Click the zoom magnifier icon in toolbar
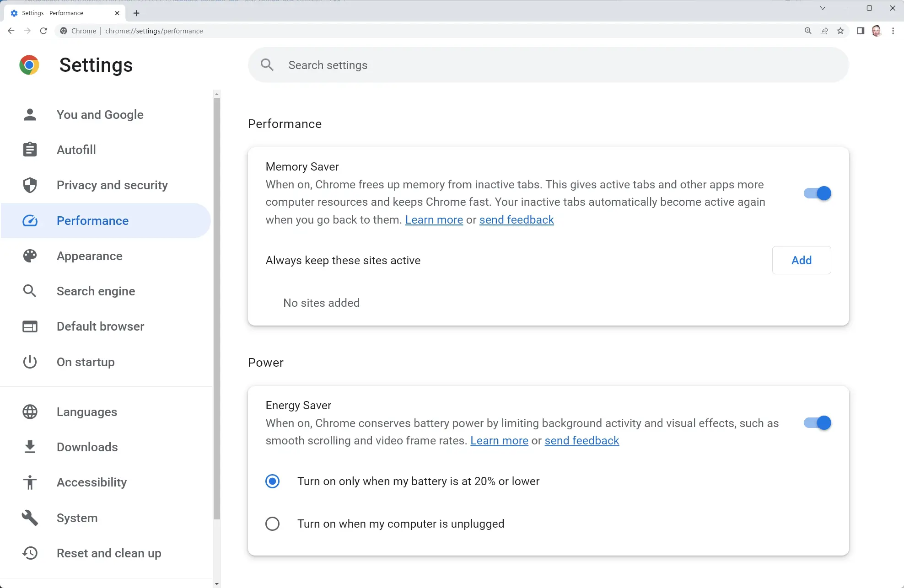The image size is (904, 588). click(808, 31)
